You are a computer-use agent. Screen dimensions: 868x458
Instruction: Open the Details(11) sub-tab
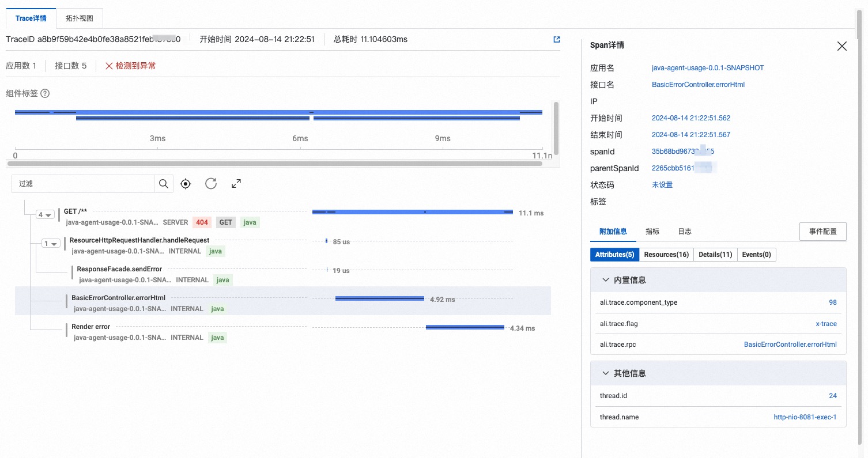tap(715, 255)
